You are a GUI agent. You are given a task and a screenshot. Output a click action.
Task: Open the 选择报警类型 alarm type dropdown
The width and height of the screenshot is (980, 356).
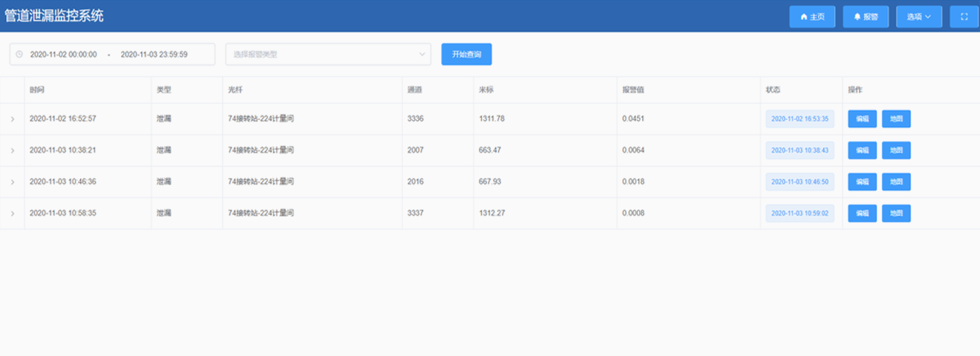coord(327,54)
